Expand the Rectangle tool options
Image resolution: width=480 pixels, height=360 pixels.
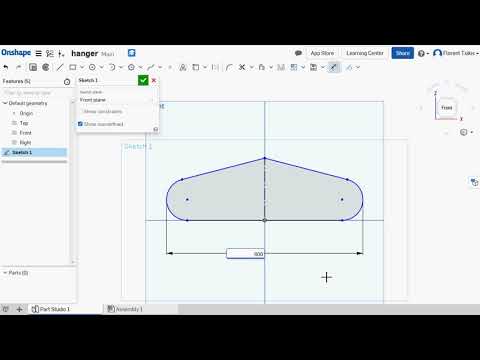click(x=82, y=67)
